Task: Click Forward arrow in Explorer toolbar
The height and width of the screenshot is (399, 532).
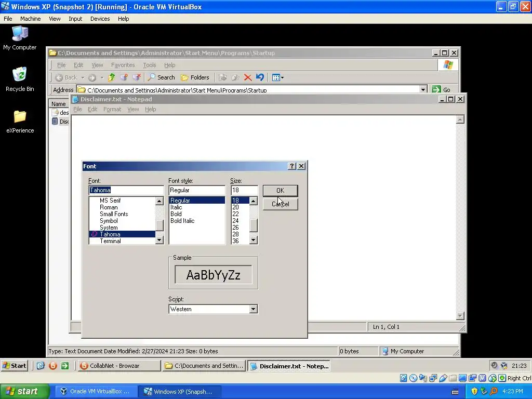Action: pyautogui.click(x=92, y=77)
